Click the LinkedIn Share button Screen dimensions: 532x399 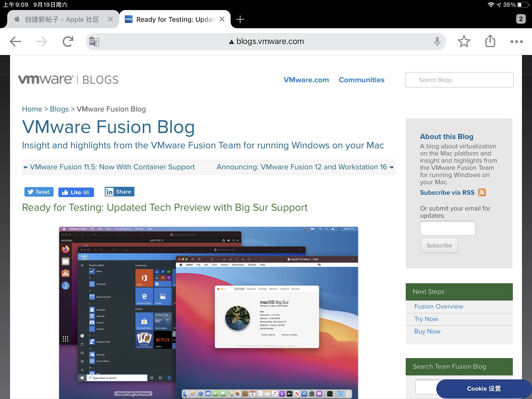[x=119, y=192]
